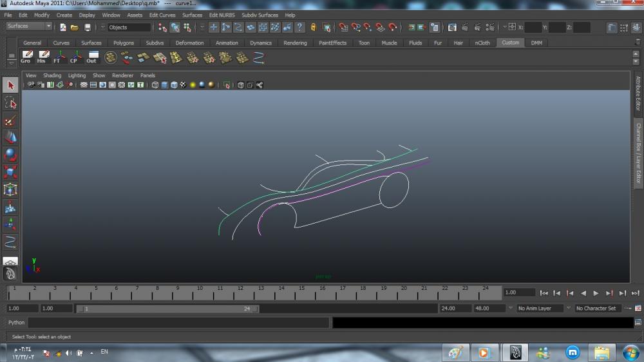Click the 'Out' shelf button

point(92,57)
